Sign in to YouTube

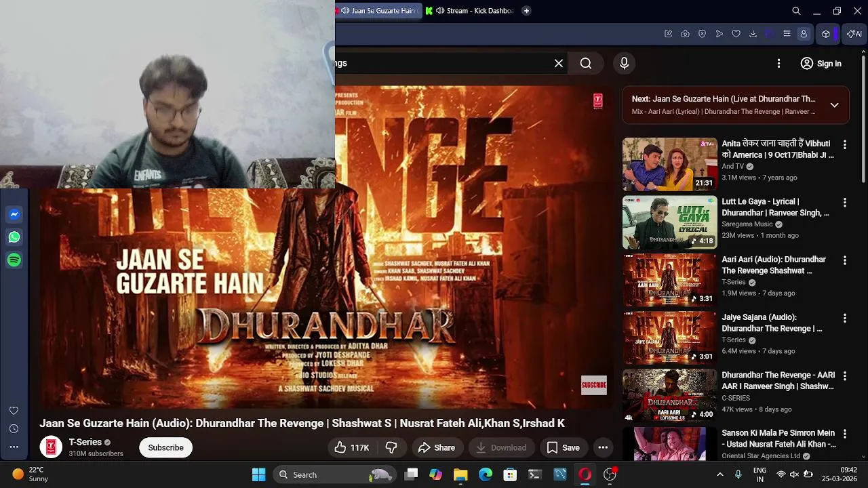pyautogui.click(x=821, y=64)
